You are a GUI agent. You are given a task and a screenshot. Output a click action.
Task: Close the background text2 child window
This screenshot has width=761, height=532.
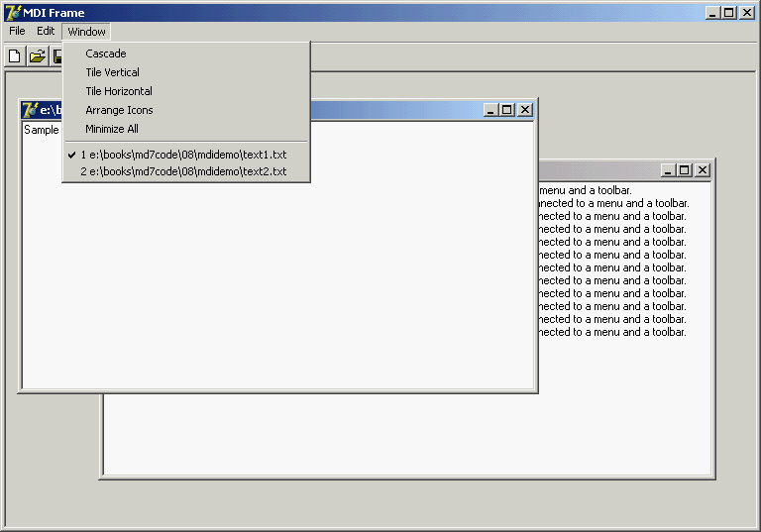[x=703, y=170]
